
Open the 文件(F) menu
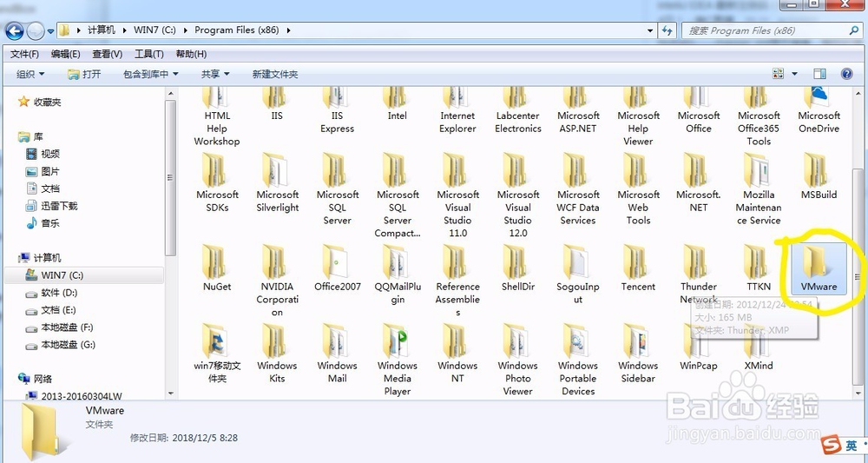(24, 54)
